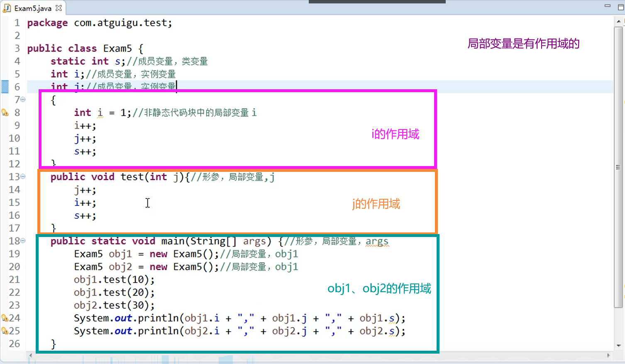Click 'j++;' on line 14
Screen dimensions: 625x364
pos(85,190)
